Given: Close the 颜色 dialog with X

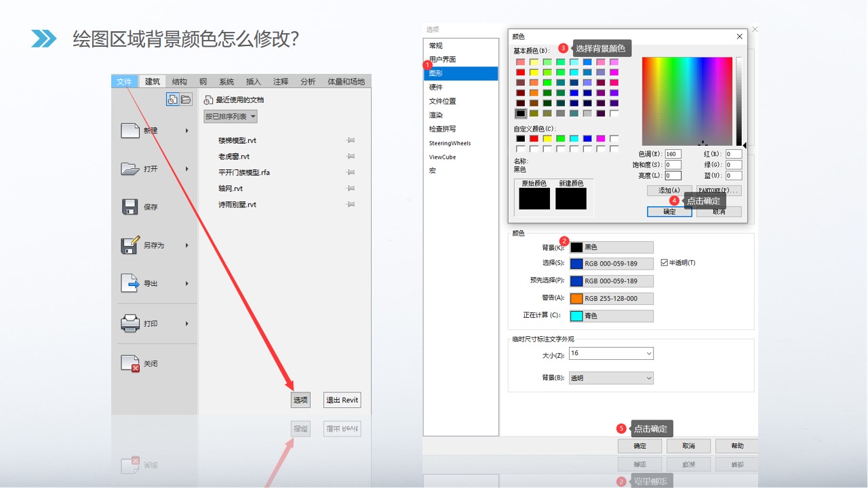Looking at the screenshot, I should pos(739,37).
